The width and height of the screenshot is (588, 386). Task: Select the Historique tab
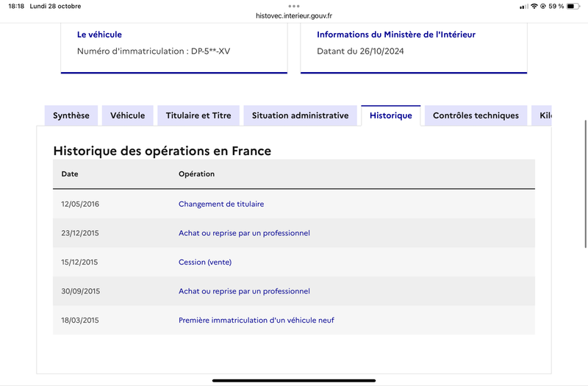point(391,115)
